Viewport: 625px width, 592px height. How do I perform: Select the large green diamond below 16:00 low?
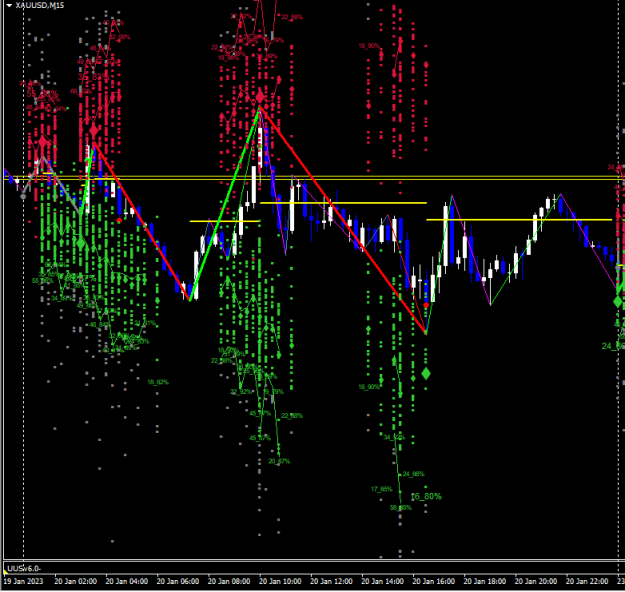426,374
